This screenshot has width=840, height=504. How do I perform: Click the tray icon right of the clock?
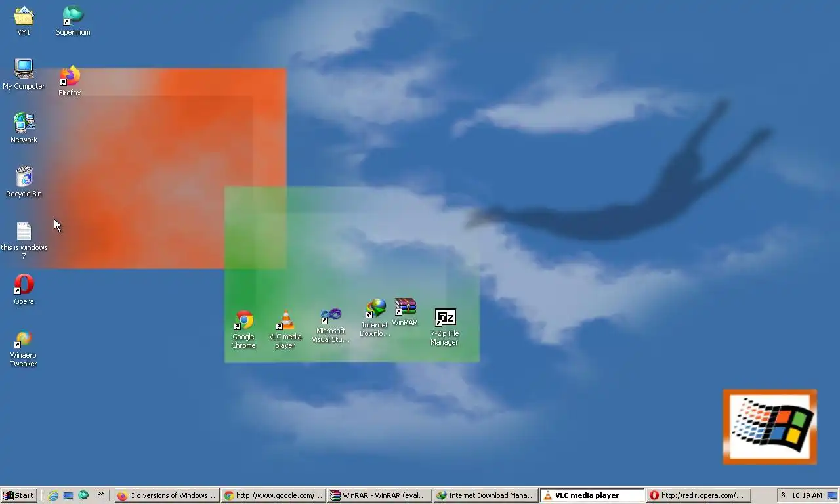831,495
